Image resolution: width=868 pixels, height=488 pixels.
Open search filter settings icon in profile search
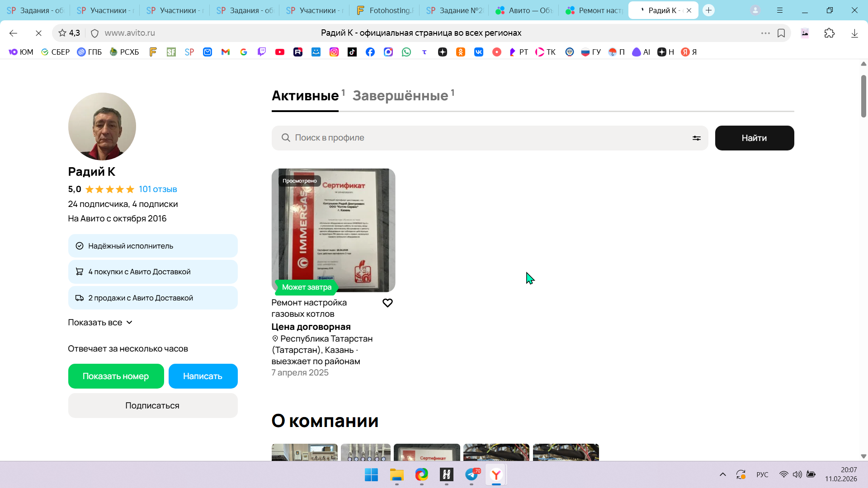pos(696,138)
